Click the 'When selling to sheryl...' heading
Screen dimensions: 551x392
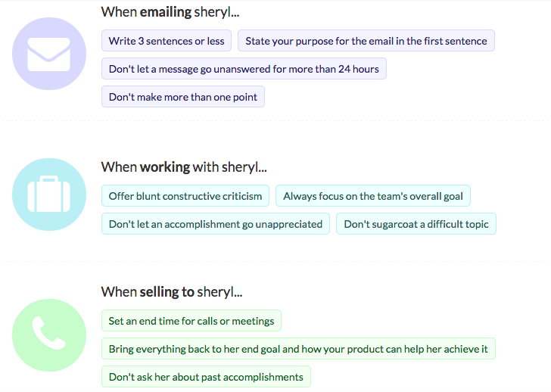click(172, 292)
